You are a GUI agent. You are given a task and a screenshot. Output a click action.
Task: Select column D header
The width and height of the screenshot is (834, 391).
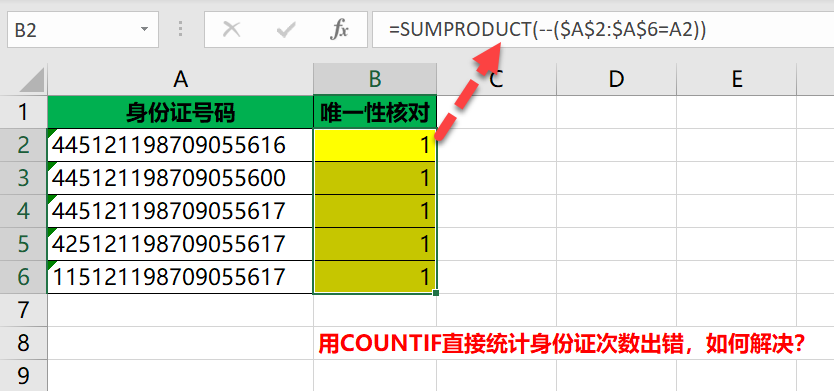[x=616, y=79]
